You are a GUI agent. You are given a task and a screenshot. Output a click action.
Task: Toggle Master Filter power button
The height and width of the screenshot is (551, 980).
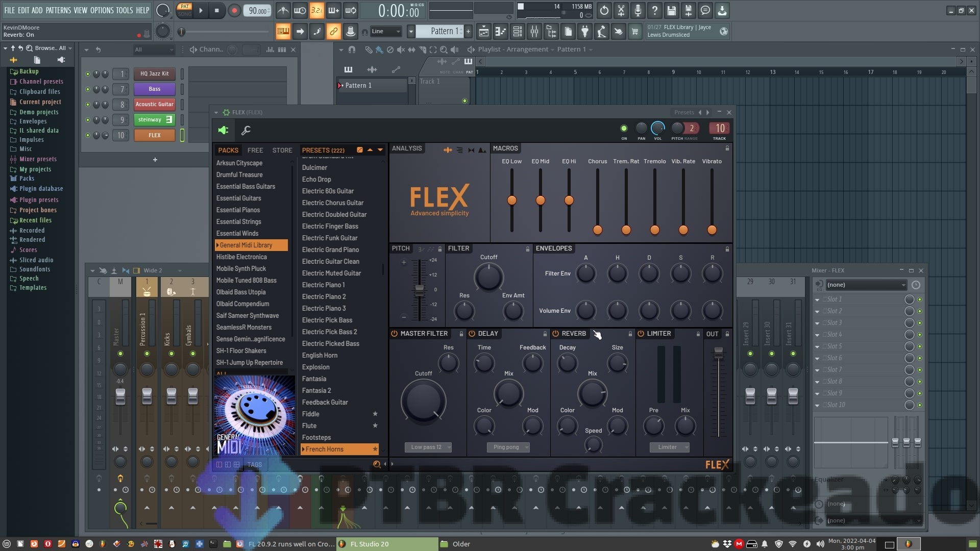[395, 334]
